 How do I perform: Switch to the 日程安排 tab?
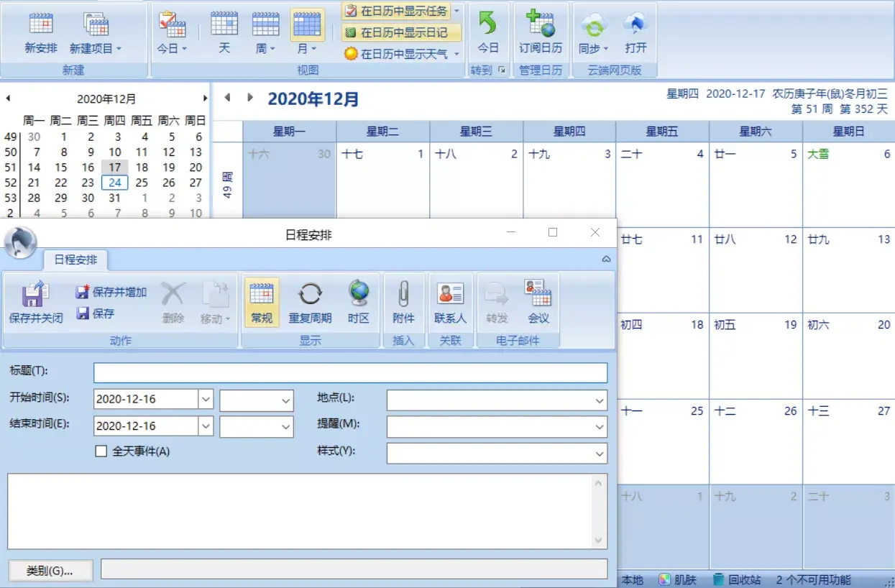(75, 261)
